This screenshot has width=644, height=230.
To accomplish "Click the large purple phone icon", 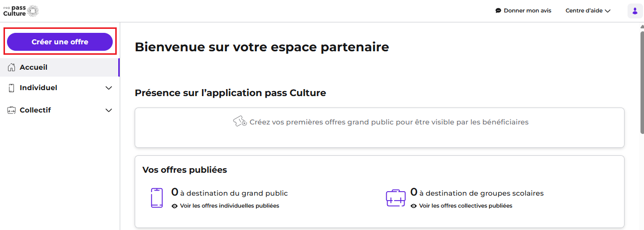I will coord(157,198).
